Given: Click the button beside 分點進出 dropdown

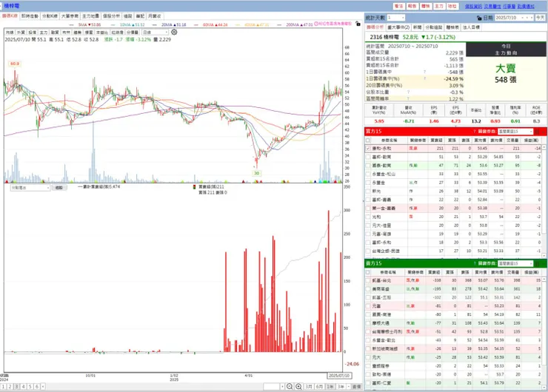Looking at the screenshot, I should coord(59,188).
